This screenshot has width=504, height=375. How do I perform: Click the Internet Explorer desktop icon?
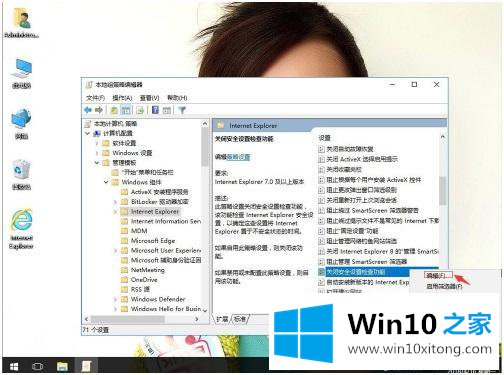click(x=22, y=229)
